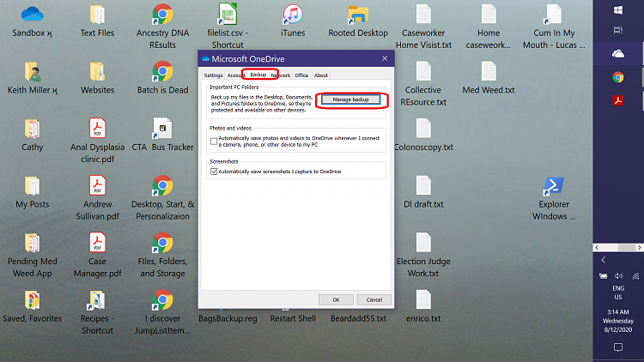Click the taskbar date and time
The height and width of the screenshot is (362, 644).
click(617, 319)
